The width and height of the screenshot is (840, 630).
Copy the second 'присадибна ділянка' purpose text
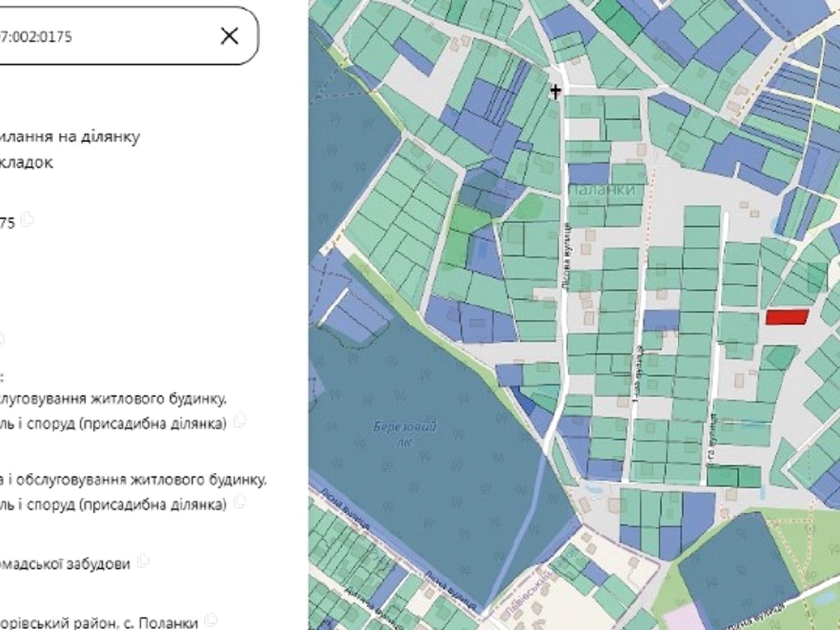click(x=239, y=501)
